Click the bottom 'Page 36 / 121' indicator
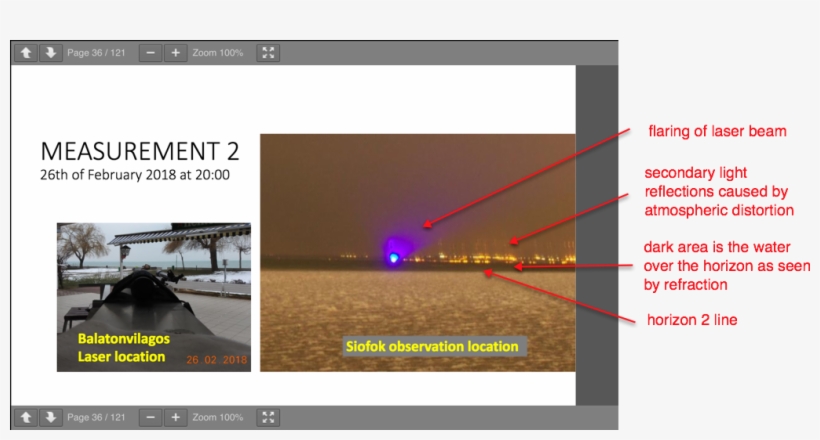This screenshot has height=440, width=820. pyautogui.click(x=96, y=417)
